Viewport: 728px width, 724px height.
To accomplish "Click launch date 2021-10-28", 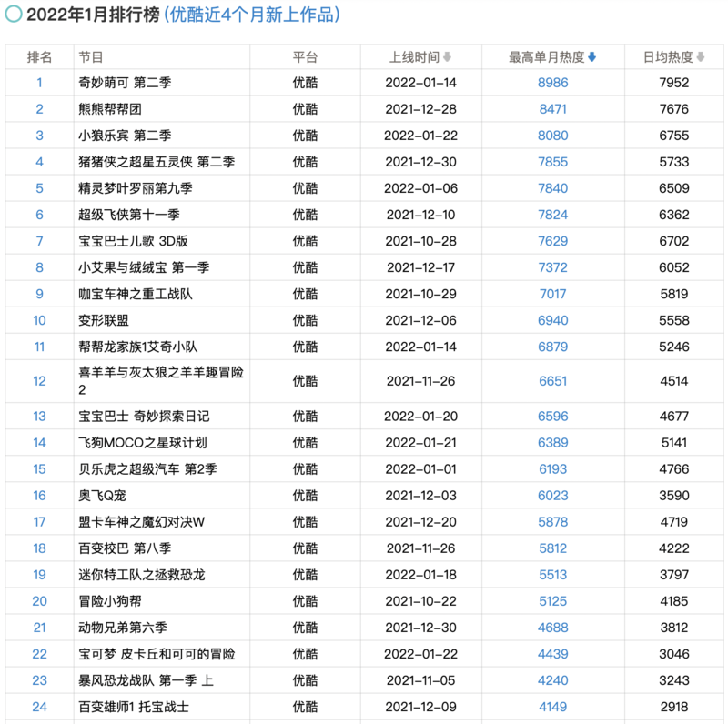I will pyautogui.click(x=421, y=241).
